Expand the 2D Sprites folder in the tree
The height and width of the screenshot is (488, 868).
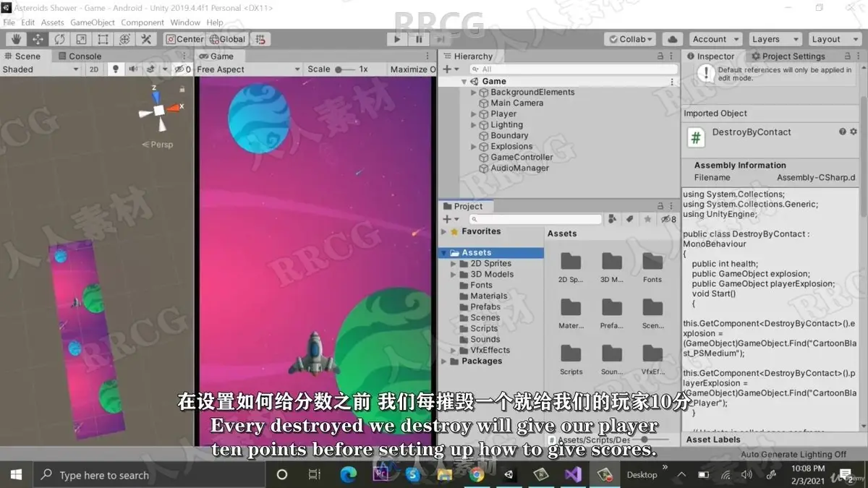(x=454, y=264)
